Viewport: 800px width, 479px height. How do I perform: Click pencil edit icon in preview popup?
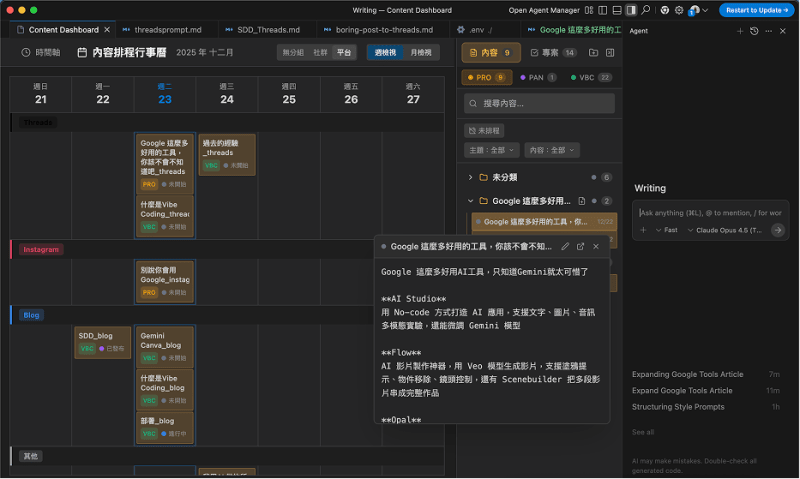pos(565,247)
